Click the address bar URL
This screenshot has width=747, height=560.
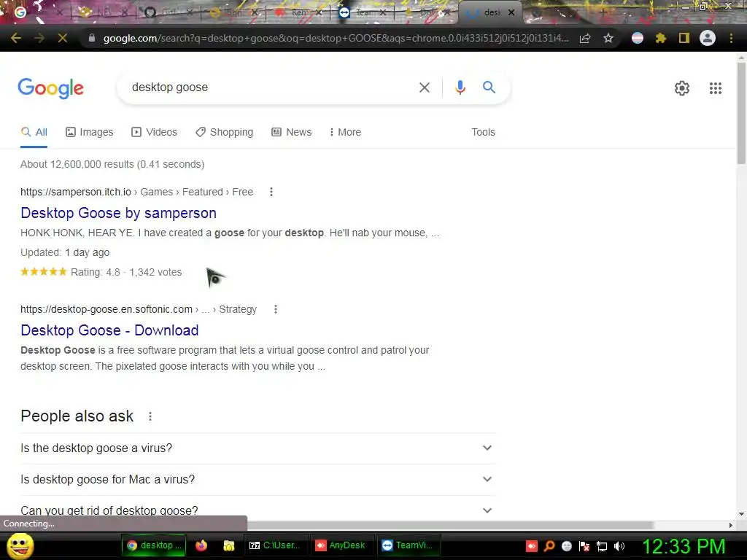(x=336, y=38)
